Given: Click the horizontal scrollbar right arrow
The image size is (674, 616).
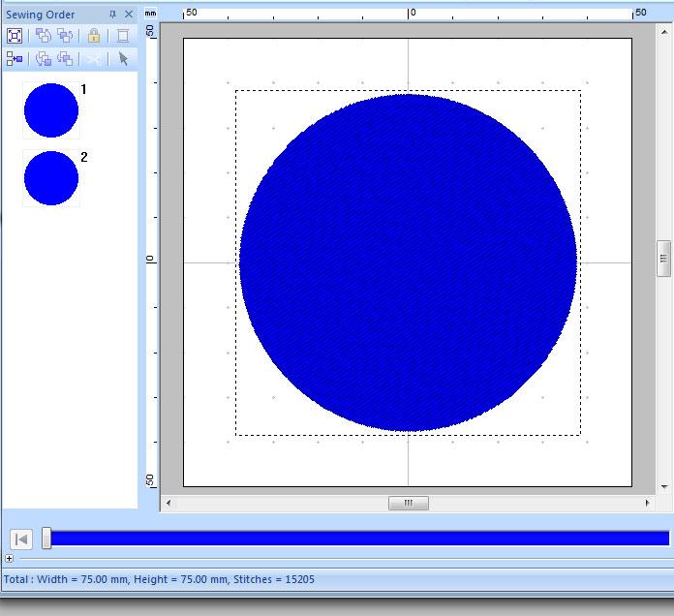Looking at the screenshot, I should [647, 503].
